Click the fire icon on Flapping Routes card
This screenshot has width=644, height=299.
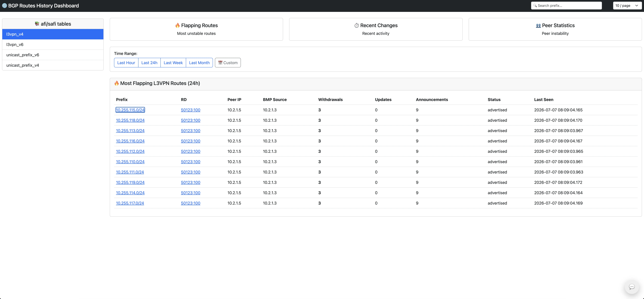[177, 25]
